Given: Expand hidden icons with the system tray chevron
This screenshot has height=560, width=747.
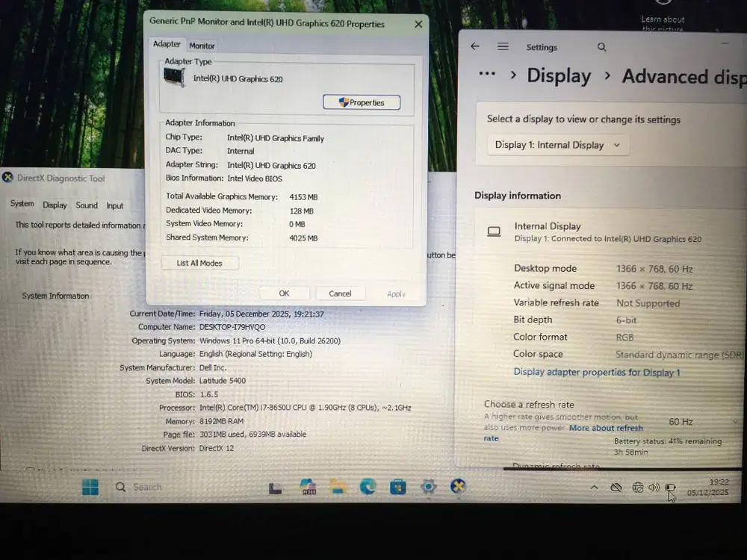Looking at the screenshot, I should point(594,487).
